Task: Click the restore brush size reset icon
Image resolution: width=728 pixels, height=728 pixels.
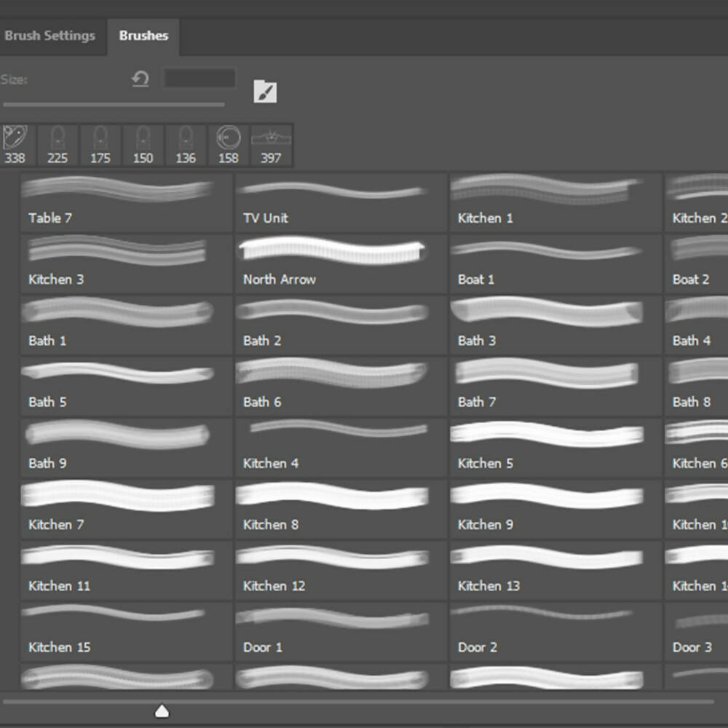Action: 141,79
